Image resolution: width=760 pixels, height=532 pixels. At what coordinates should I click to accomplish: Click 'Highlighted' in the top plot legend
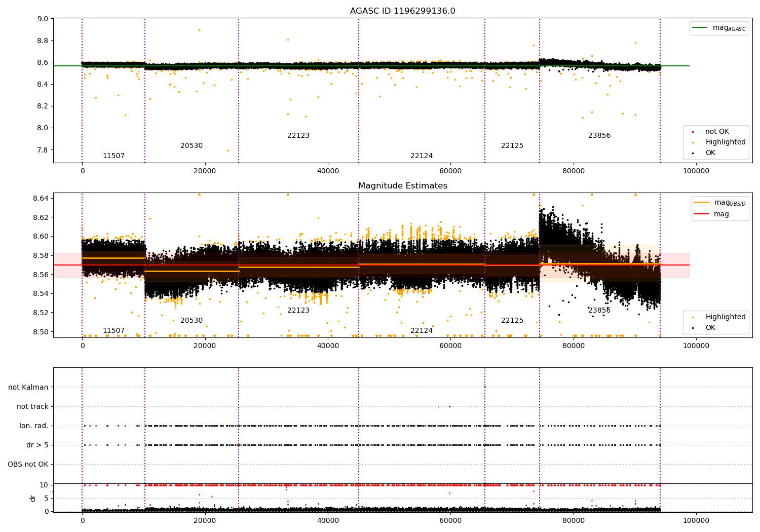tap(725, 142)
